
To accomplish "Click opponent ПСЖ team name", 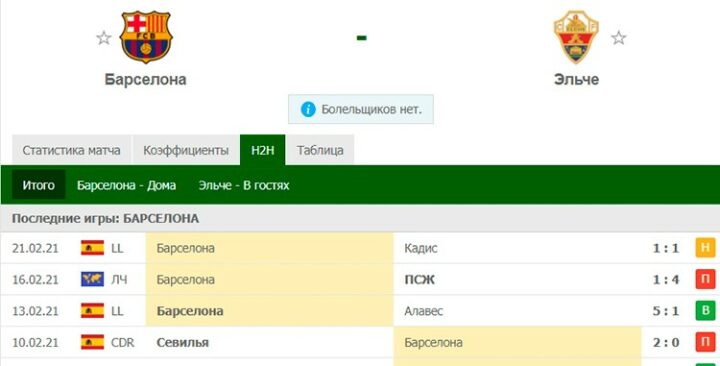I will (x=419, y=279).
